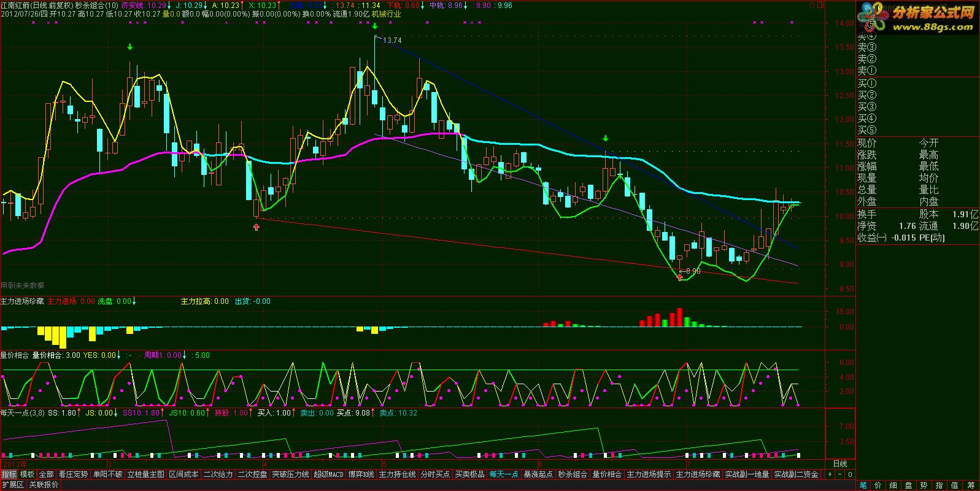Click the 用到未来数据 notice text
The width and height of the screenshot is (980, 491).
tap(23, 285)
